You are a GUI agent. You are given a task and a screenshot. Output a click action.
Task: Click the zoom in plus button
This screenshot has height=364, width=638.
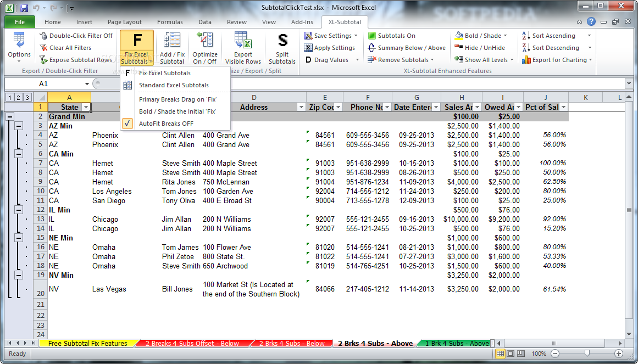(618, 354)
